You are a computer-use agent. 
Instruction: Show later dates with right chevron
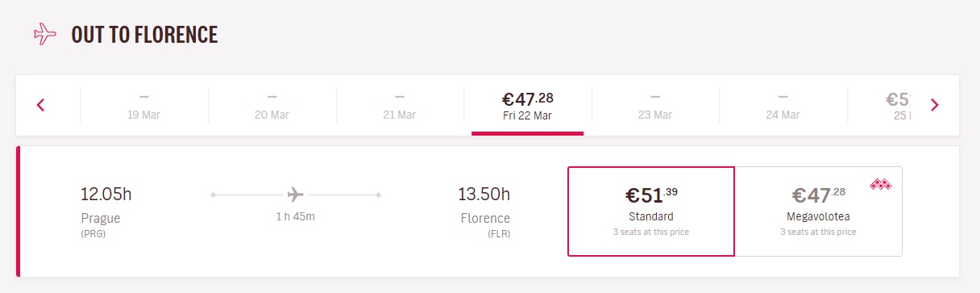pos(935,105)
